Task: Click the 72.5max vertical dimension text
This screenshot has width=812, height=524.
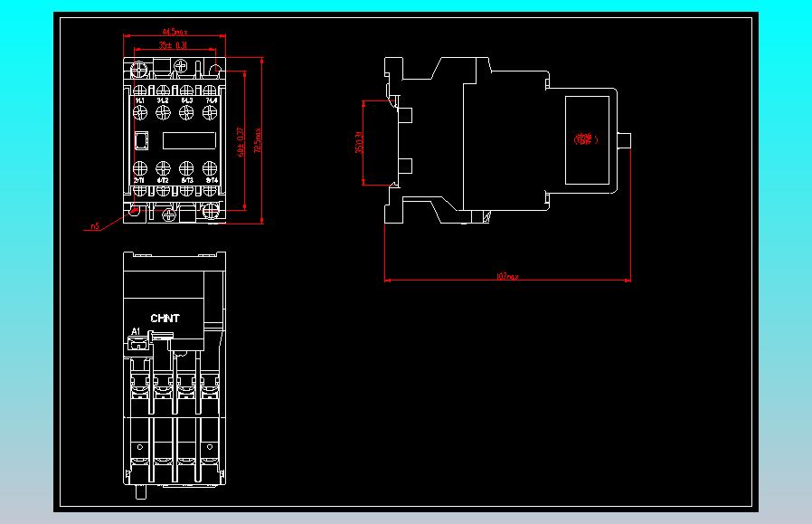Action: click(258, 140)
